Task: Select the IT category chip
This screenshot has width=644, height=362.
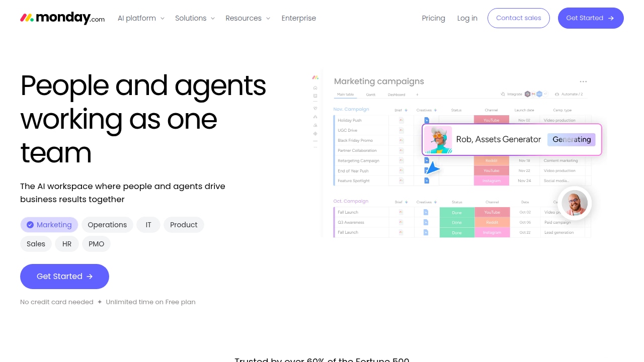Action: click(x=148, y=225)
